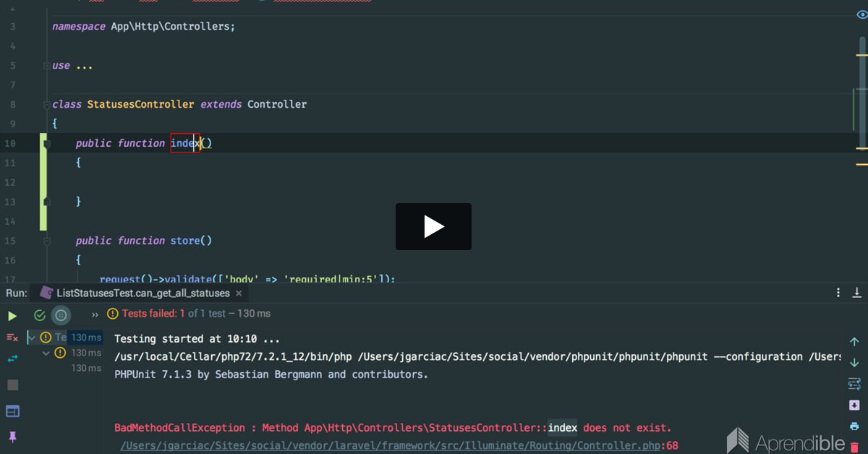Click 'StatusesController' class name in editor
The width and height of the screenshot is (868, 454).
pyautogui.click(x=140, y=104)
